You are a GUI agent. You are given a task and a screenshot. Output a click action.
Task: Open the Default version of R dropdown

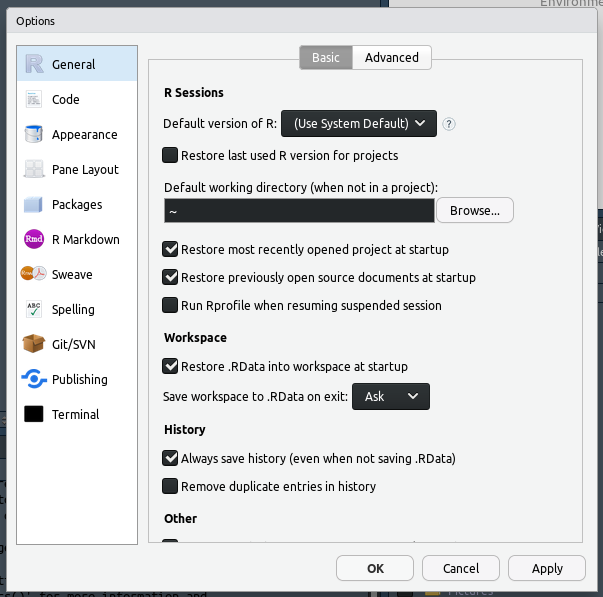coord(359,123)
